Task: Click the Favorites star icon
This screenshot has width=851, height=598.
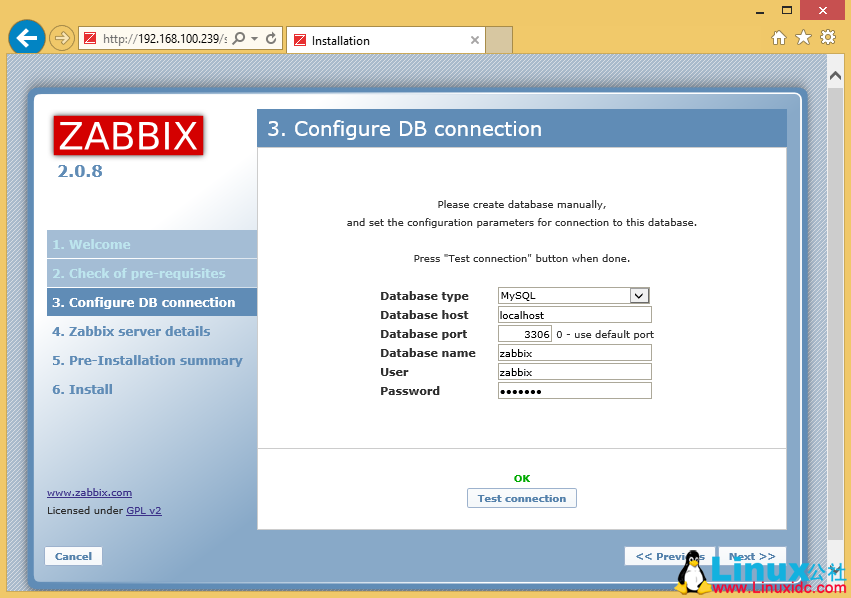Action: 802,36
